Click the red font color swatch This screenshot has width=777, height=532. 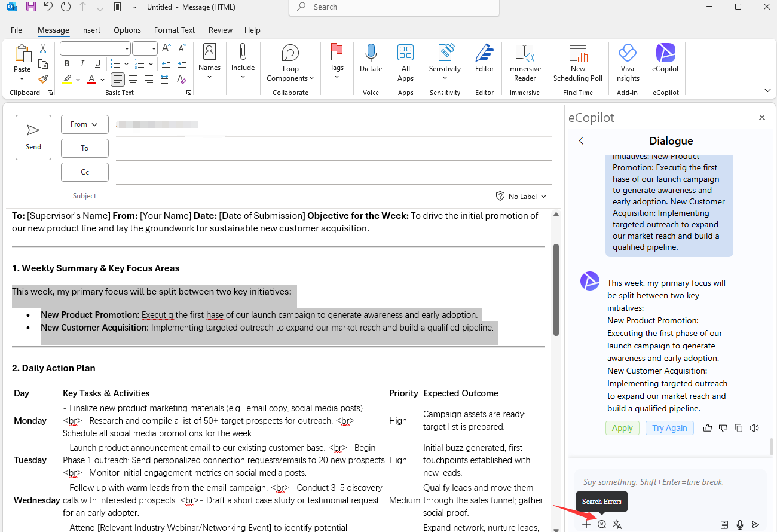click(x=91, y=80)
